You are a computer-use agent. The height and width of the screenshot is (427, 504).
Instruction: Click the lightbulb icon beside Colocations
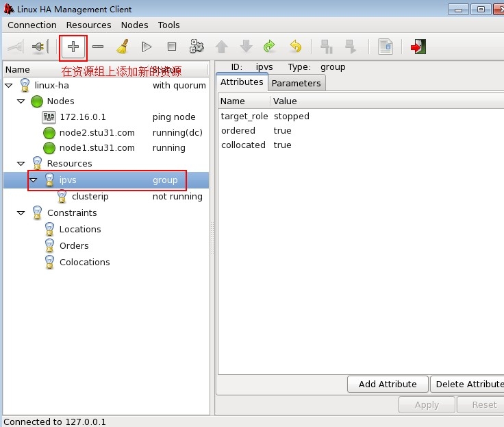pos(49,263)
